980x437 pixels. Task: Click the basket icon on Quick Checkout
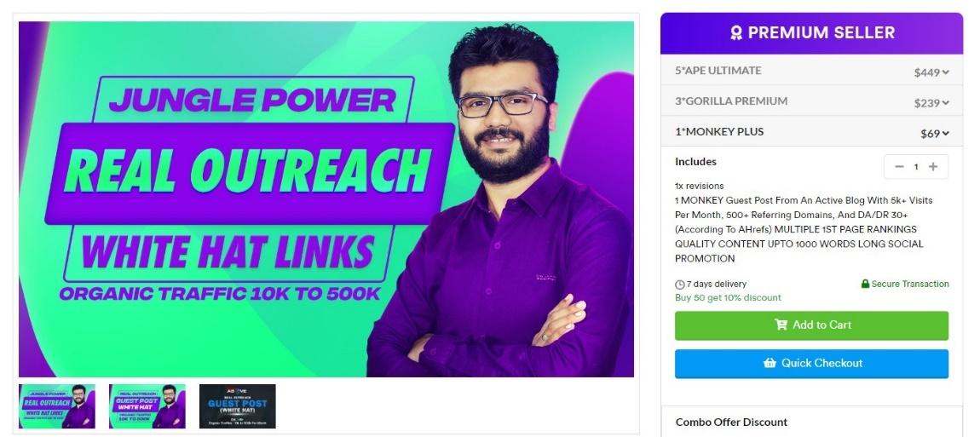[770, 363]
